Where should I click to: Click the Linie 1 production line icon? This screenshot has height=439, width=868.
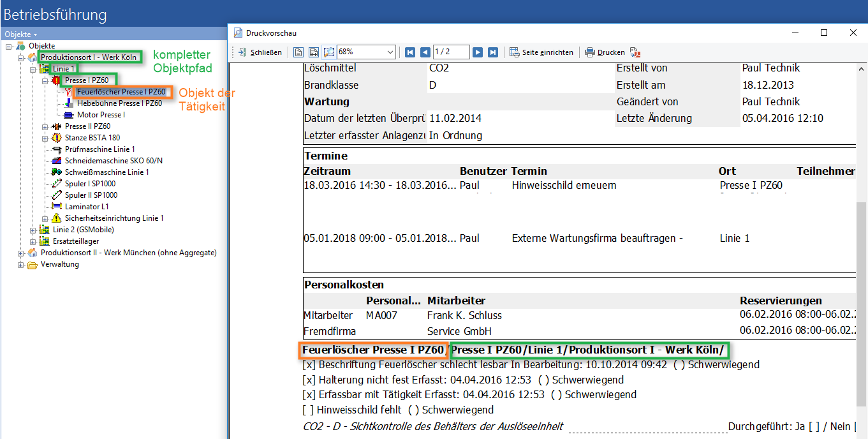coord(45,69)
